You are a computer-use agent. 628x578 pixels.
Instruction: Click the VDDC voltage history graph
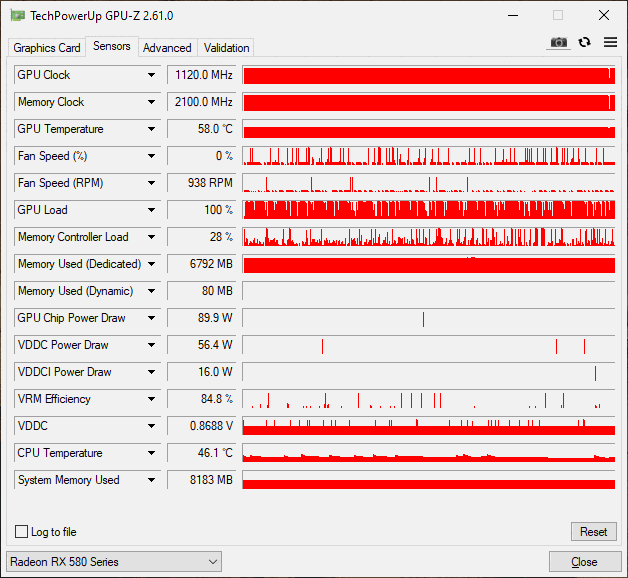point(429,426)
